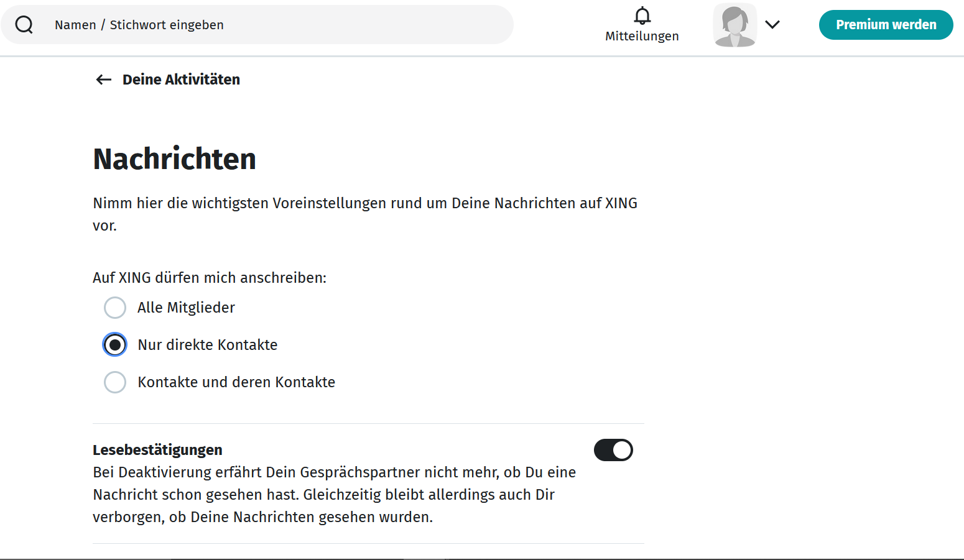
Task: Choose Kontakte und deren Kontakte radio button
Action: [115, 382]
